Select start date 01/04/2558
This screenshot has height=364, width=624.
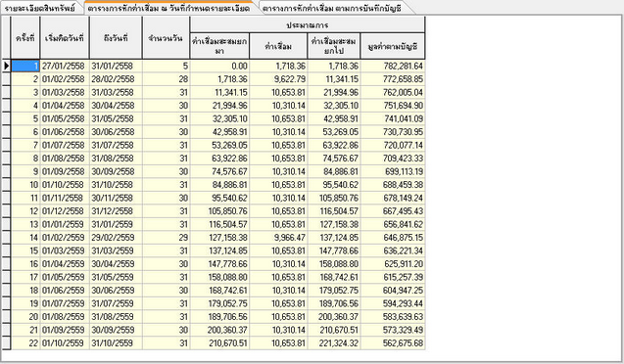pos(65,106)
